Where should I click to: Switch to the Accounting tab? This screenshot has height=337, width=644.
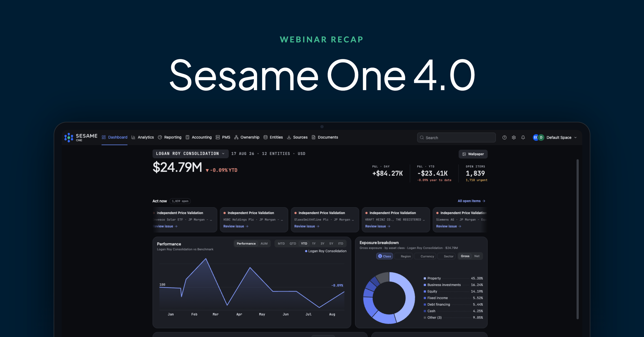coord(199,137)
